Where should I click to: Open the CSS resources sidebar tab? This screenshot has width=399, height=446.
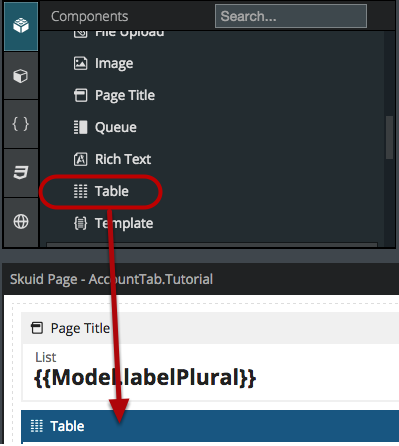point(21,173)
